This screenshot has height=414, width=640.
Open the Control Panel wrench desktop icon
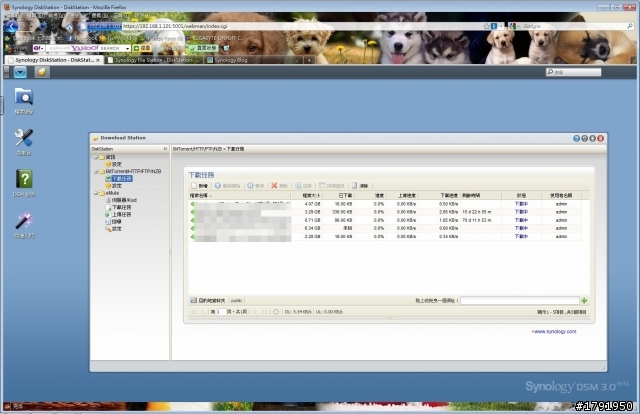click(24, 142)
